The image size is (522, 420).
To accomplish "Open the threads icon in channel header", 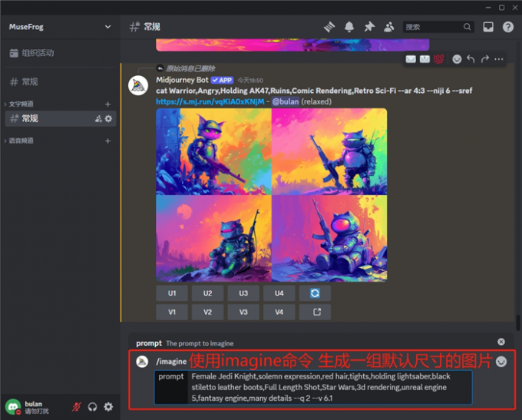I will (x=329, y=27).
